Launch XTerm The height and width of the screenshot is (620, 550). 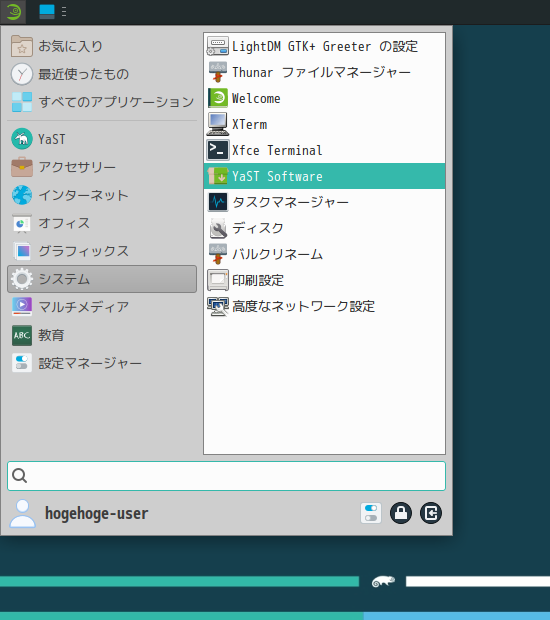click(325, 124)
